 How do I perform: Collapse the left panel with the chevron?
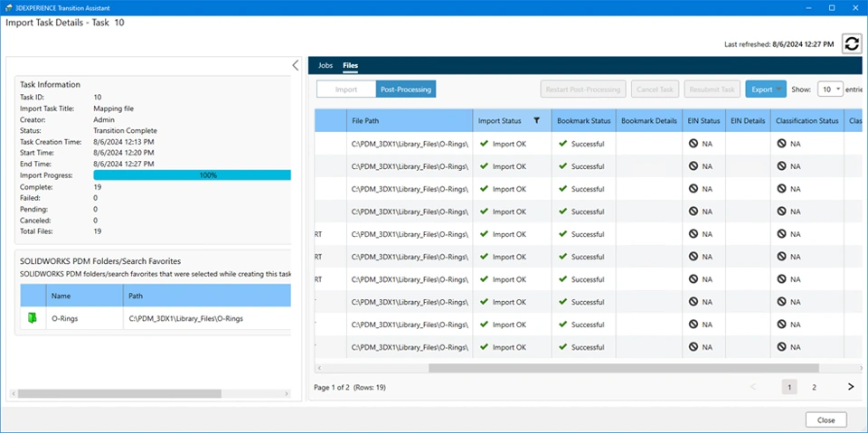tap(295, 65)
